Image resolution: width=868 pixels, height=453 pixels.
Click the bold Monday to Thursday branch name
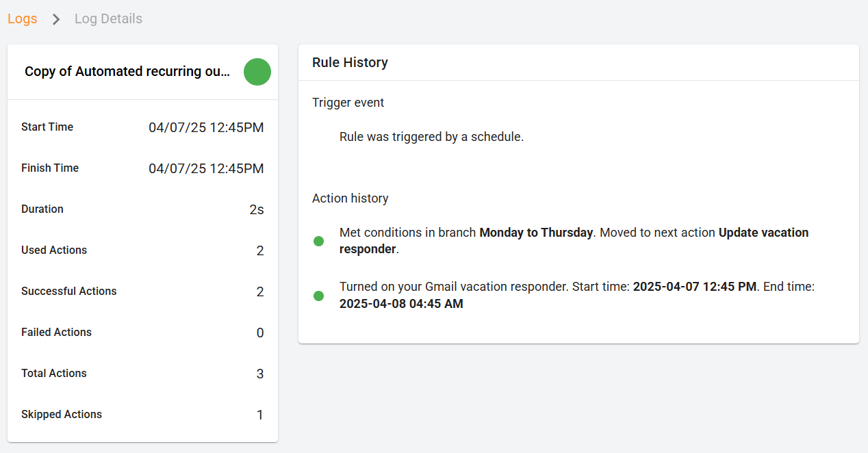(x=536, y=233)
